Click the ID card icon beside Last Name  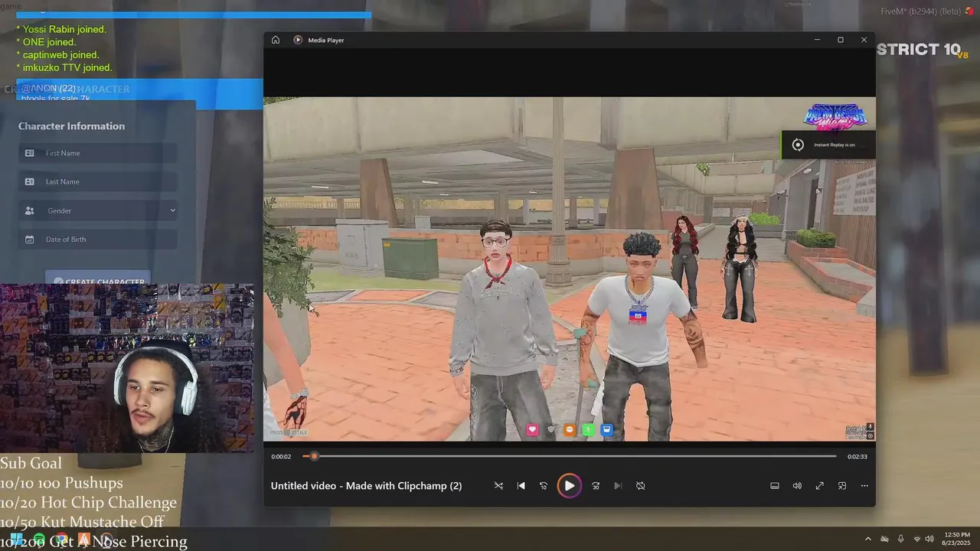tap(30, 181)
